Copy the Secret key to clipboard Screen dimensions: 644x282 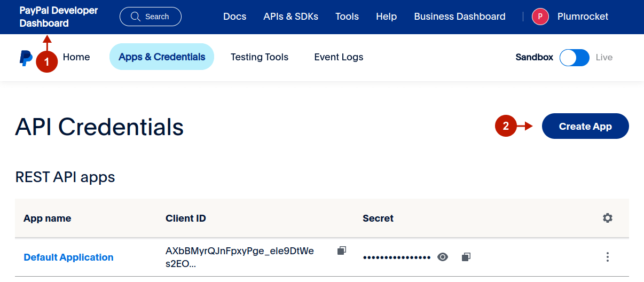[466, 257]
